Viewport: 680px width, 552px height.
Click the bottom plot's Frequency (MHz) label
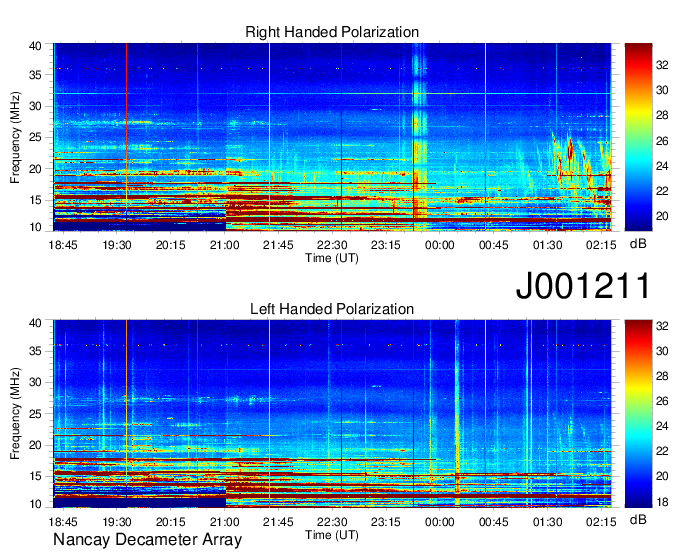coord(15,414)
